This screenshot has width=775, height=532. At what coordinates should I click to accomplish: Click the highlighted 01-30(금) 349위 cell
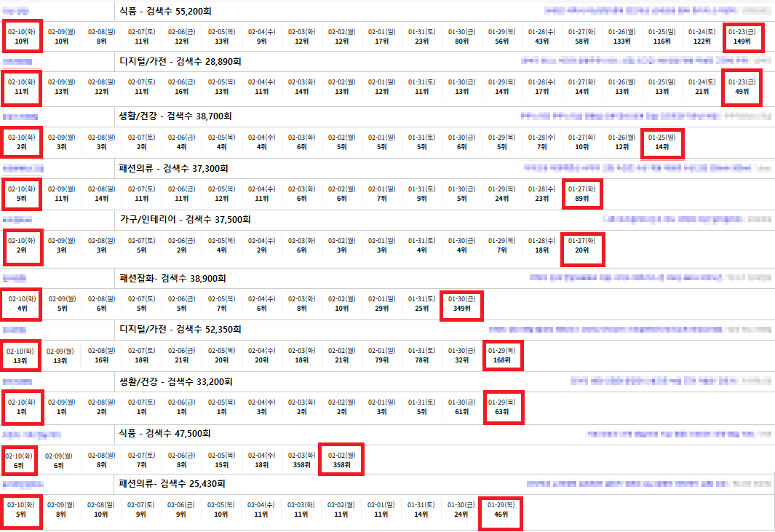coord(461,303)
